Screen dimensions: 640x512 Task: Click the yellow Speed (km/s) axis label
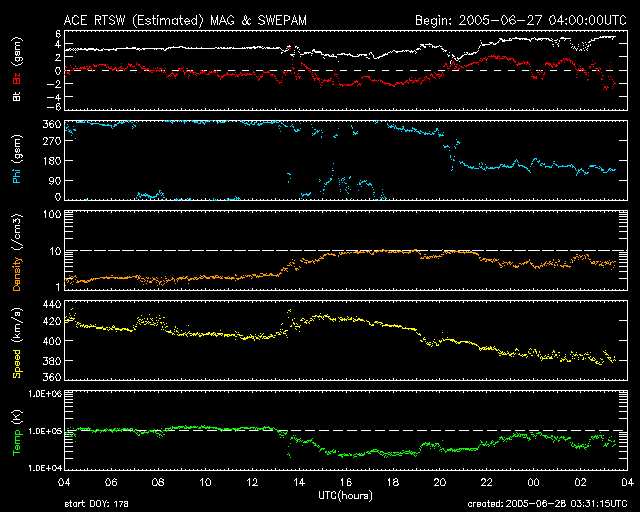point(17,343)
